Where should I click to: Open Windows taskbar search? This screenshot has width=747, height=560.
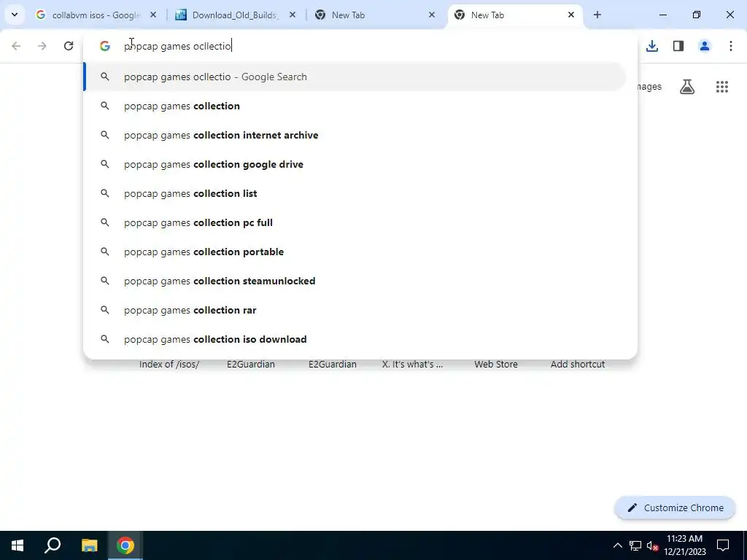coord(53,545)
